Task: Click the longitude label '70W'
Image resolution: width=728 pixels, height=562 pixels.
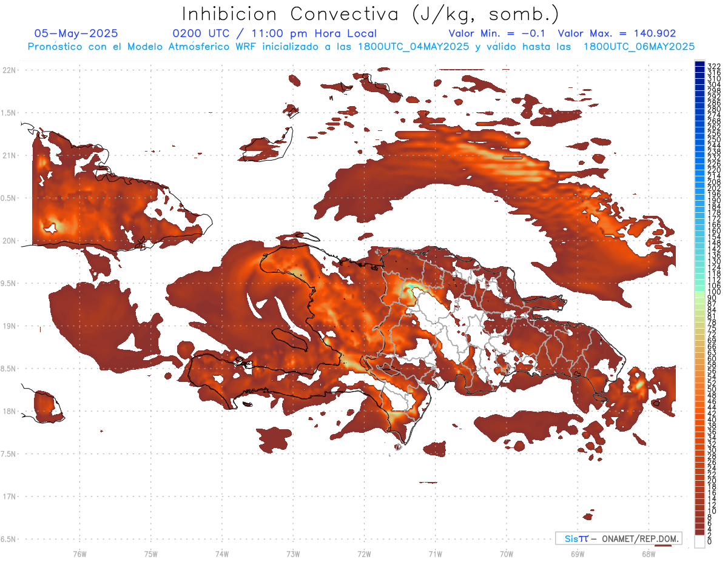Action: click(507, 554)
